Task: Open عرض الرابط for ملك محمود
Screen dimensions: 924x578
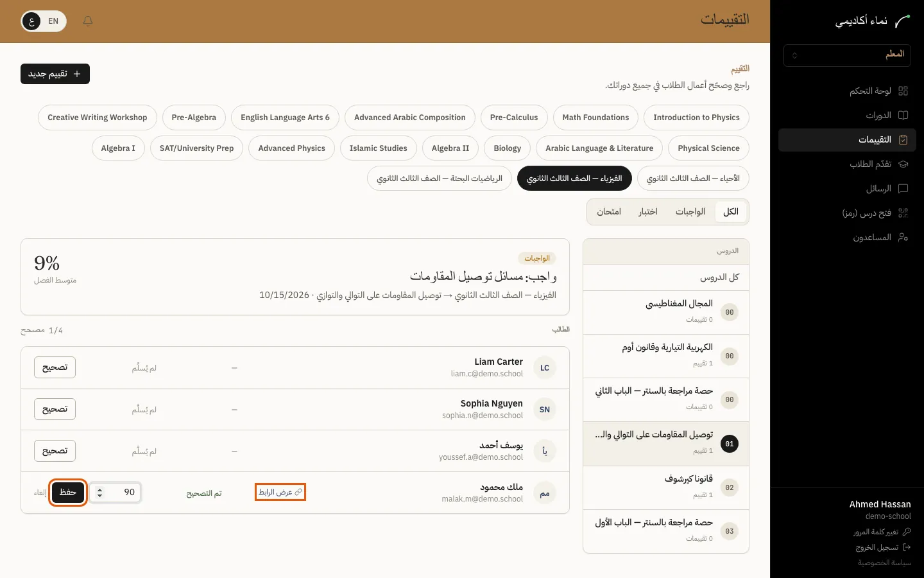Action: coord(280,492)
